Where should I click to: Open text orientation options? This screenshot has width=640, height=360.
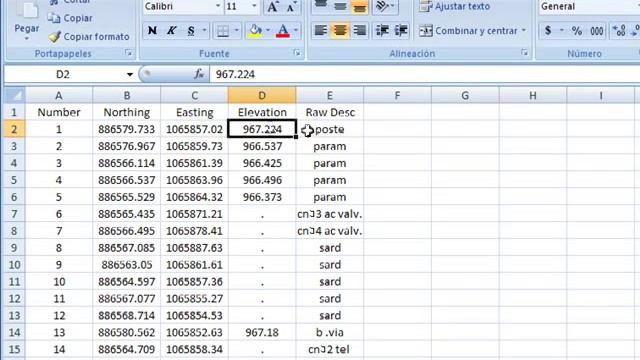click(384, 7)
